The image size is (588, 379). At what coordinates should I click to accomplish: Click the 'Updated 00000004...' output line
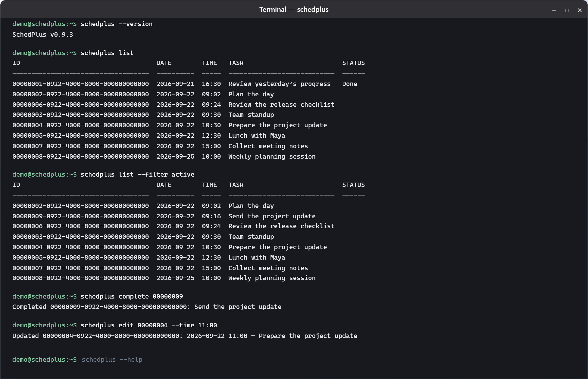click(185, 336)
